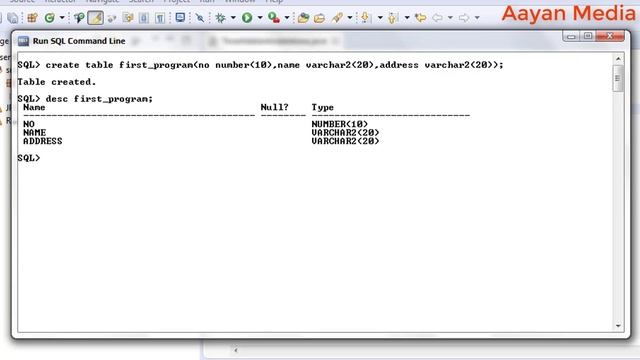
Task: Toggle Mark Occurrences highlighter button
Action: click(96, 18)
